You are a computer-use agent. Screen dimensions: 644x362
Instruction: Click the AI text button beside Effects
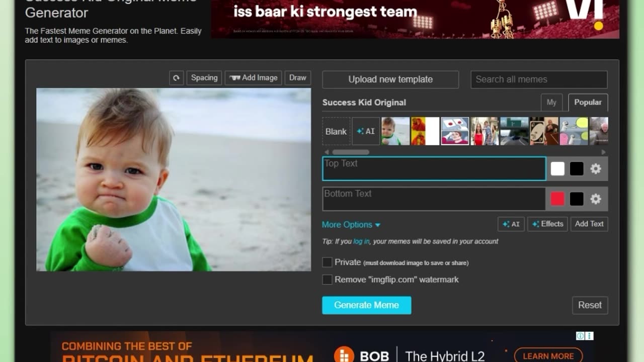[x=511, y=224]
